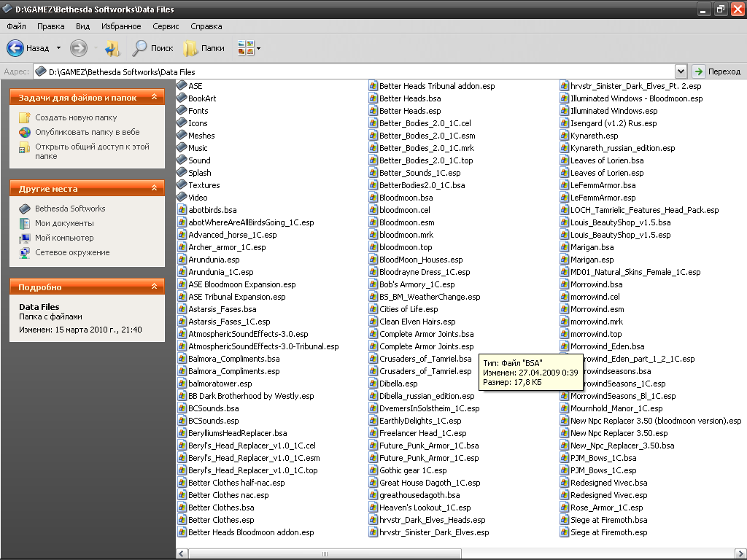Screen dimensions: 747x560
Task: Select the Bloodmoon.bsa file icon
Action: [x=373, y=198]
